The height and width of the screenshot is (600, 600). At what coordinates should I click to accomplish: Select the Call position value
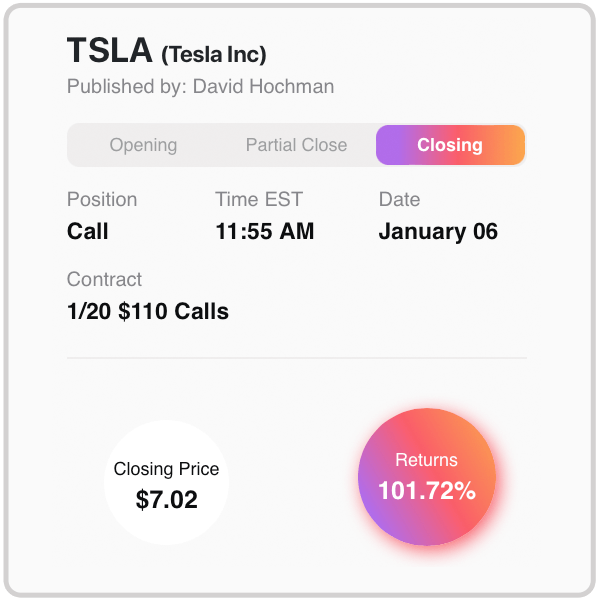(88, 232)
